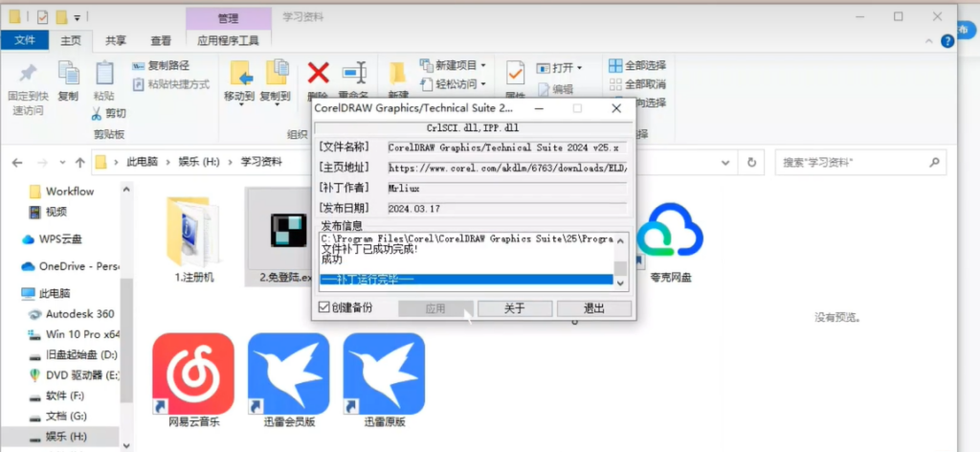Image resolution: width=980 pixels, height=452 pixels.
Task: Click the magnifier icon in the search box
Action: point(934,163)
